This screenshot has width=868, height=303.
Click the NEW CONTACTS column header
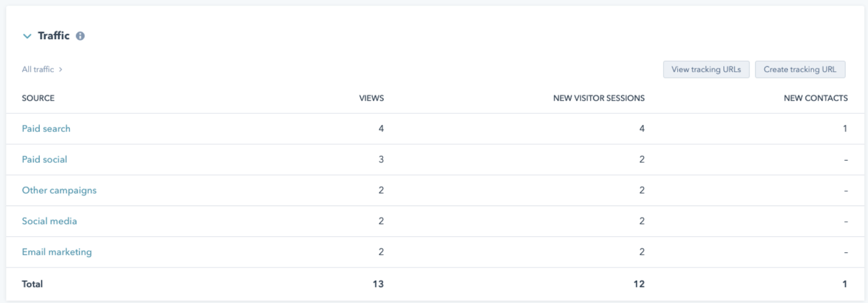click(815, 98)
